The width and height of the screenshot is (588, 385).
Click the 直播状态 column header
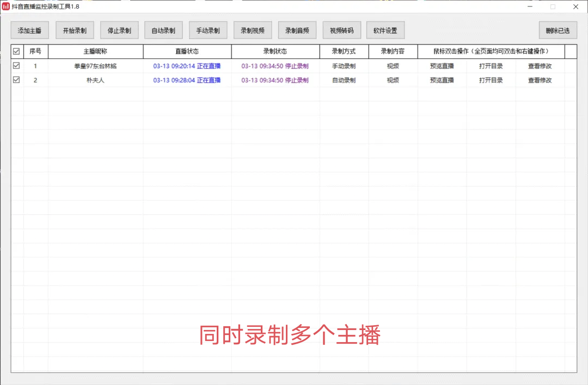pyautogui.click(x=187, y=51)
